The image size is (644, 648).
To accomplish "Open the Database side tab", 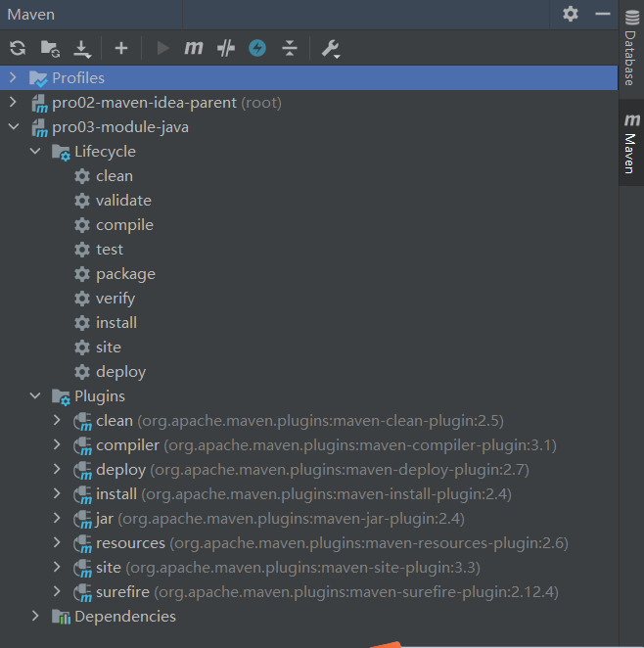I will 631,49.
